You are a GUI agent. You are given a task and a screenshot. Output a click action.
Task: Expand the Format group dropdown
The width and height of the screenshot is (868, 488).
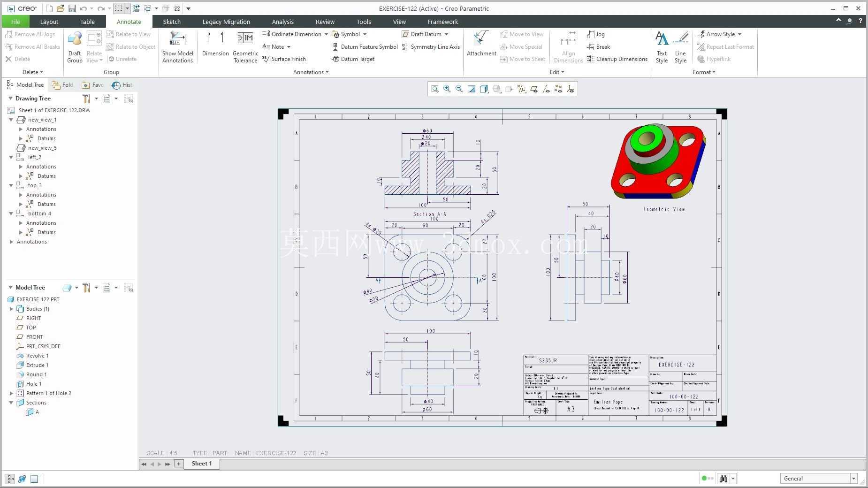point(704,72)
